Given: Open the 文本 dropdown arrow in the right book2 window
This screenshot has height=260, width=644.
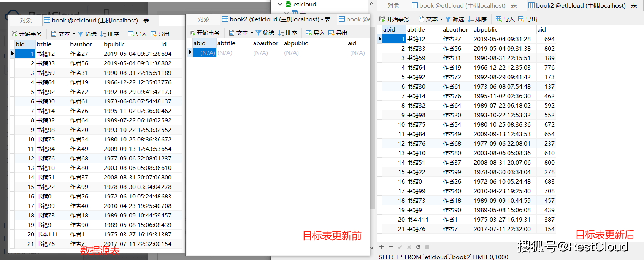Looking at the screenshot, I should (441, 19).
